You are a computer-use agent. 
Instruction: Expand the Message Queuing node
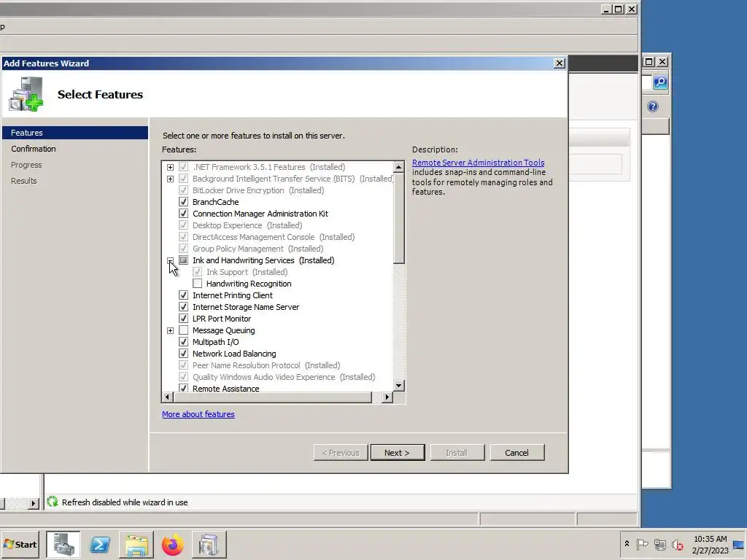170,330
